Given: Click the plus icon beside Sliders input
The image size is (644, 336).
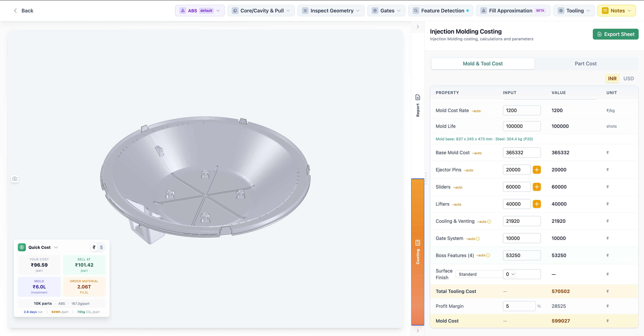Looking at the screenshot, I should click(537, 186).
